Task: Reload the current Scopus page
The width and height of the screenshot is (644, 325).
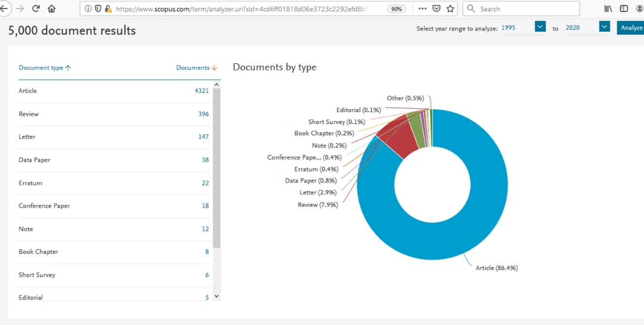Action: 36,9
